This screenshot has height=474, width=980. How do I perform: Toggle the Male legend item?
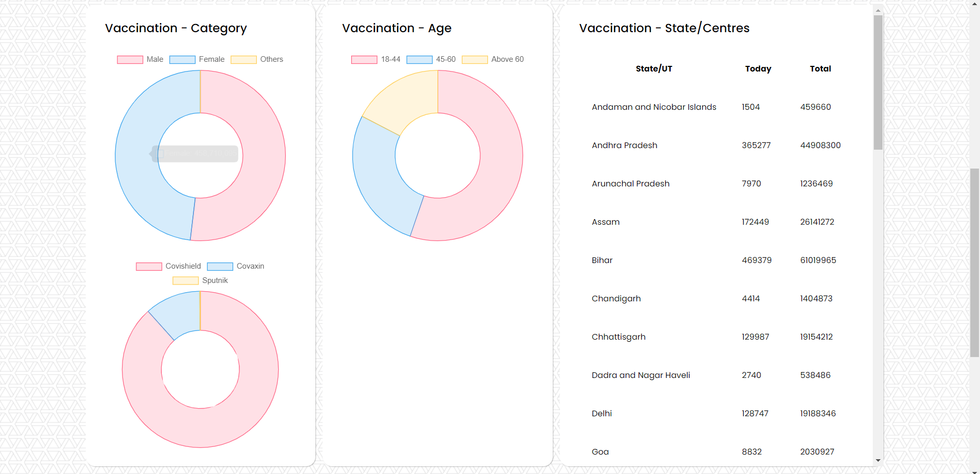(x=140, y=59)
